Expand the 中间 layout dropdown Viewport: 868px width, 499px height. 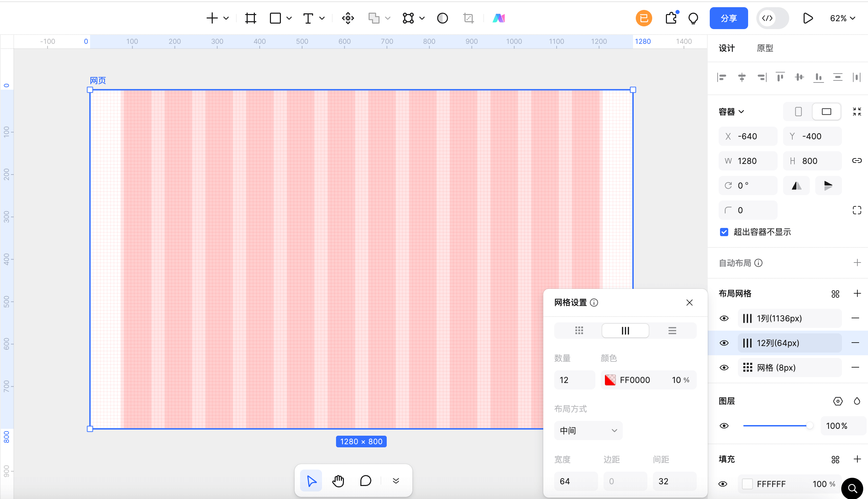click(588, 431)
